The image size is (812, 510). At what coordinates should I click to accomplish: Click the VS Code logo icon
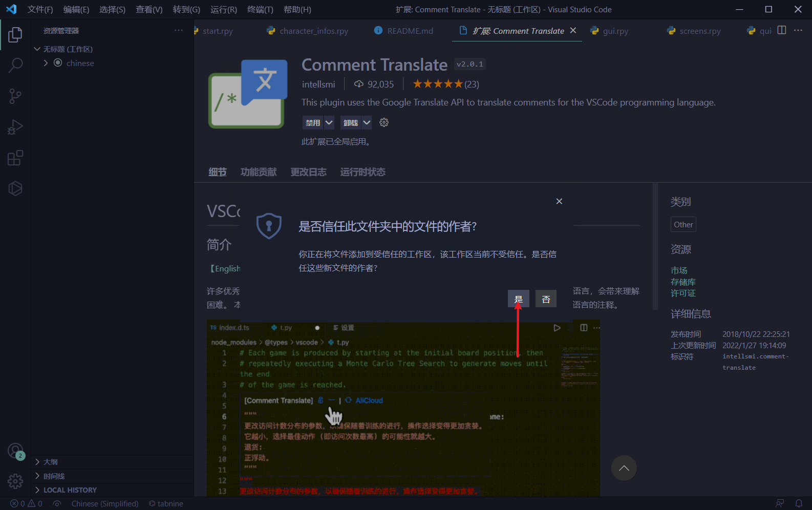click(11, 9)
